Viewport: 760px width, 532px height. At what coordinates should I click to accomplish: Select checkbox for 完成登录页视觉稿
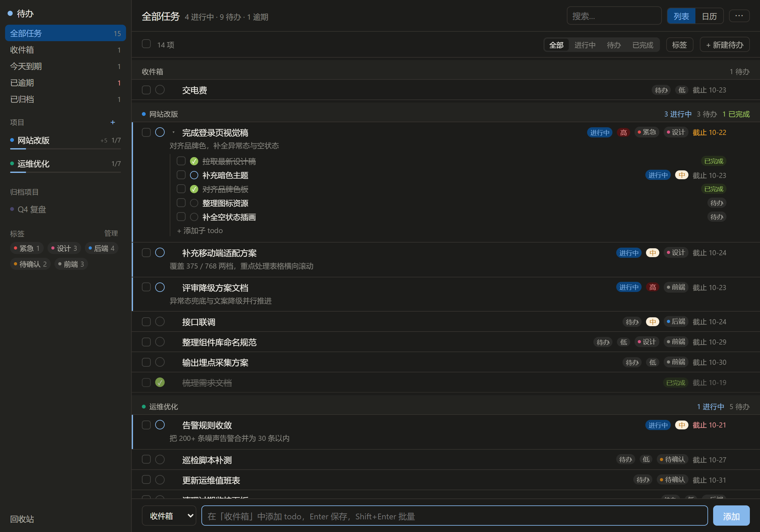tap(146, 132)
